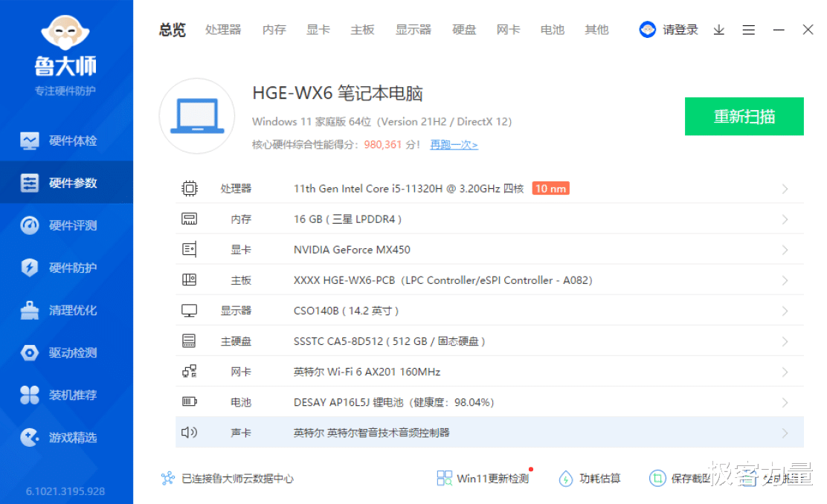Image resolution: width=827 pixels, height=504 pixels.
Task: Click the network icon in 网卡 row
Action: (x=190, y=372)
